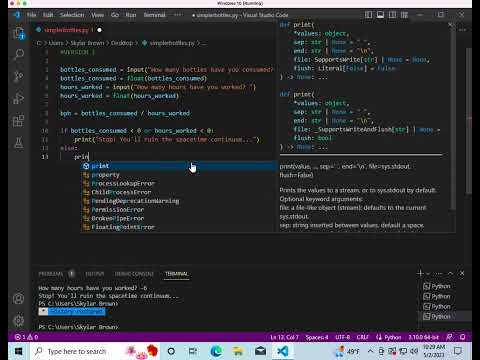The image size is (480, 360).
Task: Click Spaces: 4 indentation setting
Action: point(317,337)
